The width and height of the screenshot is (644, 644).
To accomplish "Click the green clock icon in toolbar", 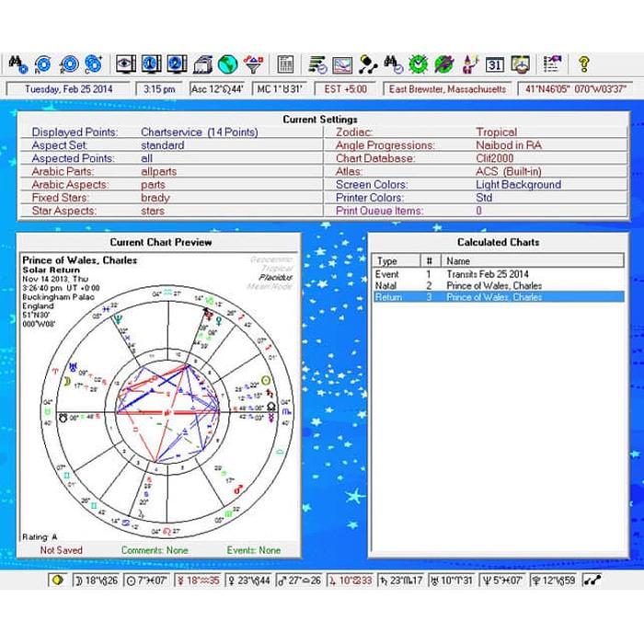I will pos(419,64).
